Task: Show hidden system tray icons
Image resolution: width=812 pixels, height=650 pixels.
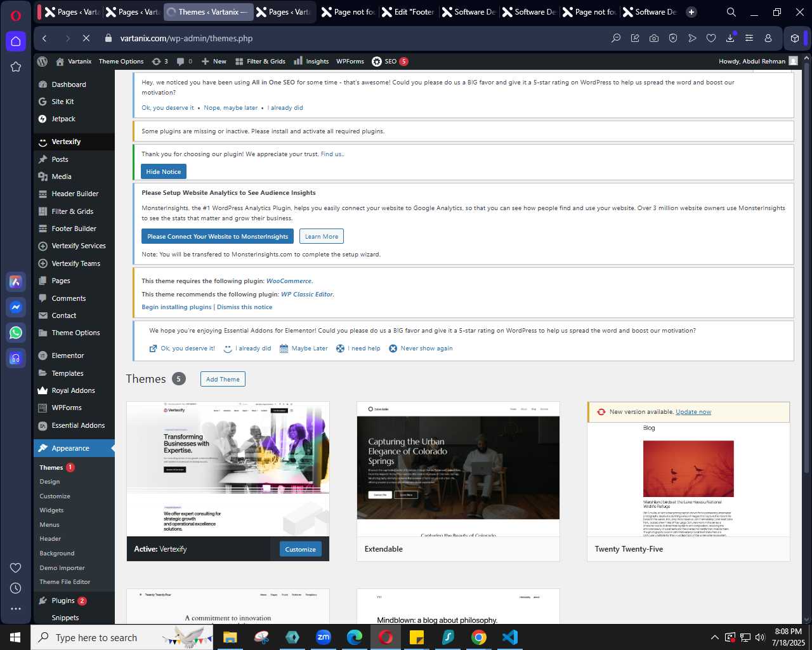Action: (x=714, y=637)
